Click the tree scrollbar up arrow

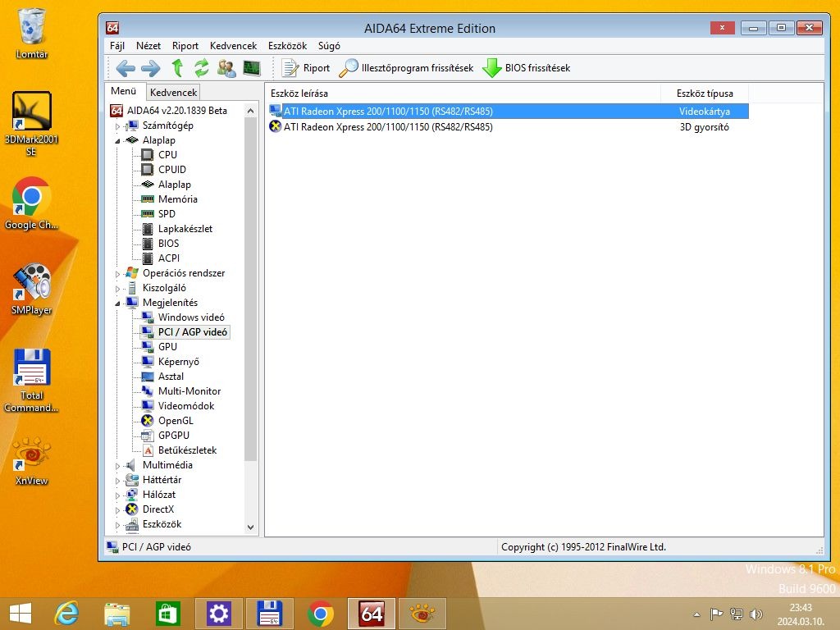coord(250,111)
